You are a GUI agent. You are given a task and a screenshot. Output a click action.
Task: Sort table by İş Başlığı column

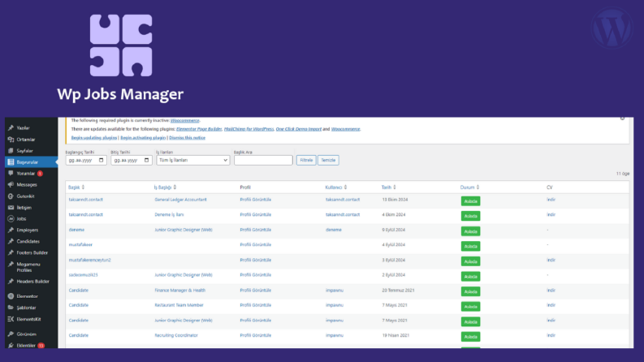pos(165,187)
